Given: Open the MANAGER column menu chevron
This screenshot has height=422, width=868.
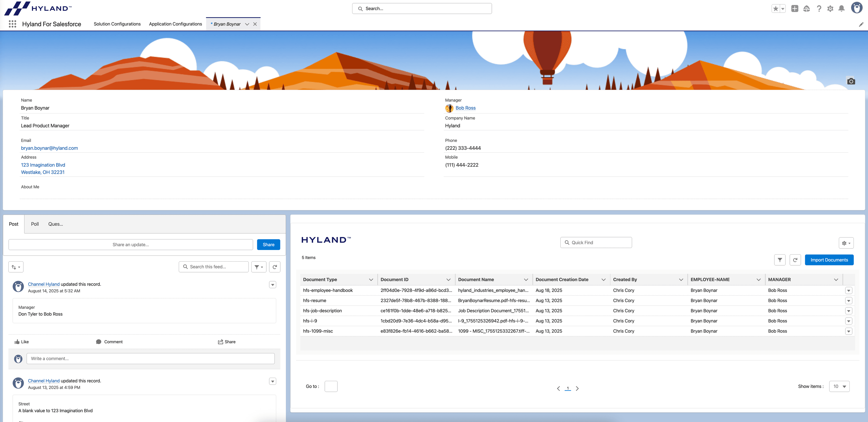Looking at the screenshot, I should [836, 280].
